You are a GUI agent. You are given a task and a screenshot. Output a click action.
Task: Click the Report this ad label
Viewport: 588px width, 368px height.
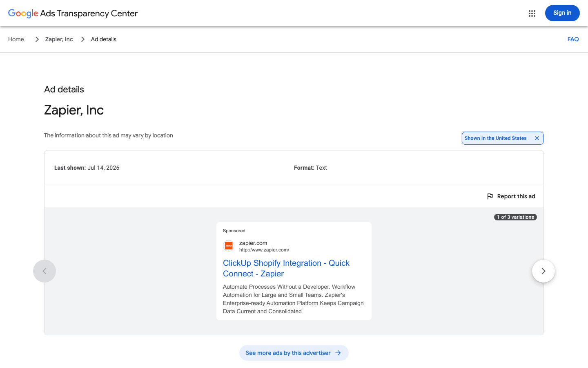[x=516, y=196]
